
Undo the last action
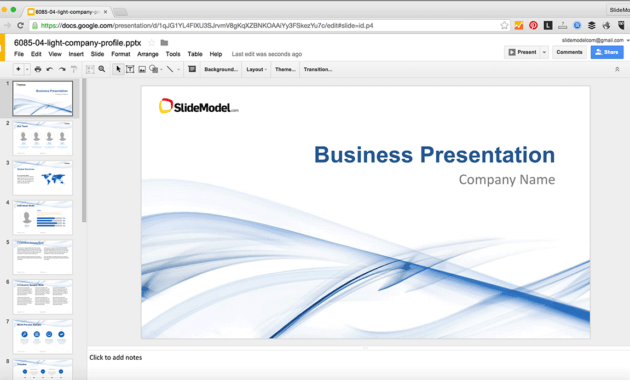point(50,69)
